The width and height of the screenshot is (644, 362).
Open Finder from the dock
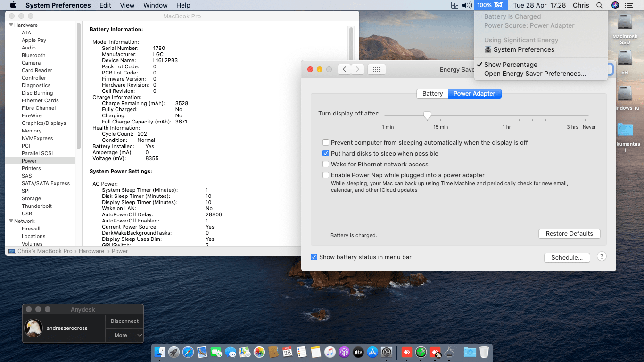click(x=160, y=352)
